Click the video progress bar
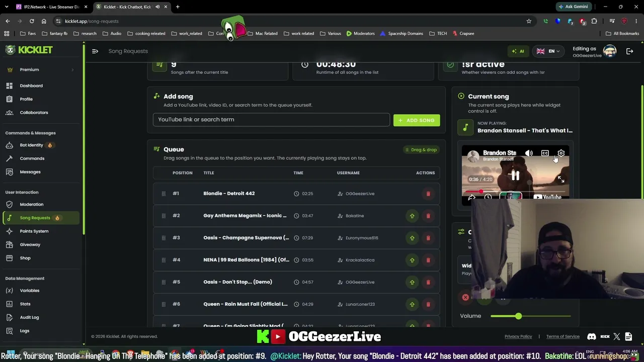 click(516, 192)
